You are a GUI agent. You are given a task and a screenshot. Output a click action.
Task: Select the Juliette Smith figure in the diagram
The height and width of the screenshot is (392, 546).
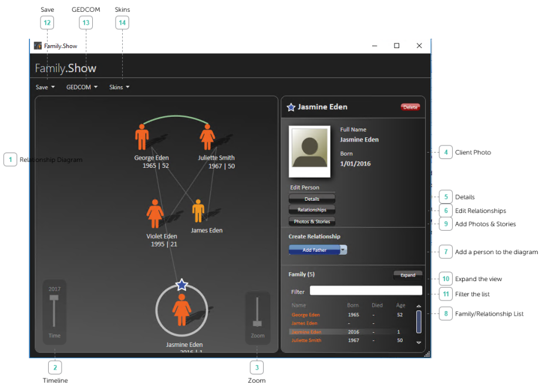[207, 137]
